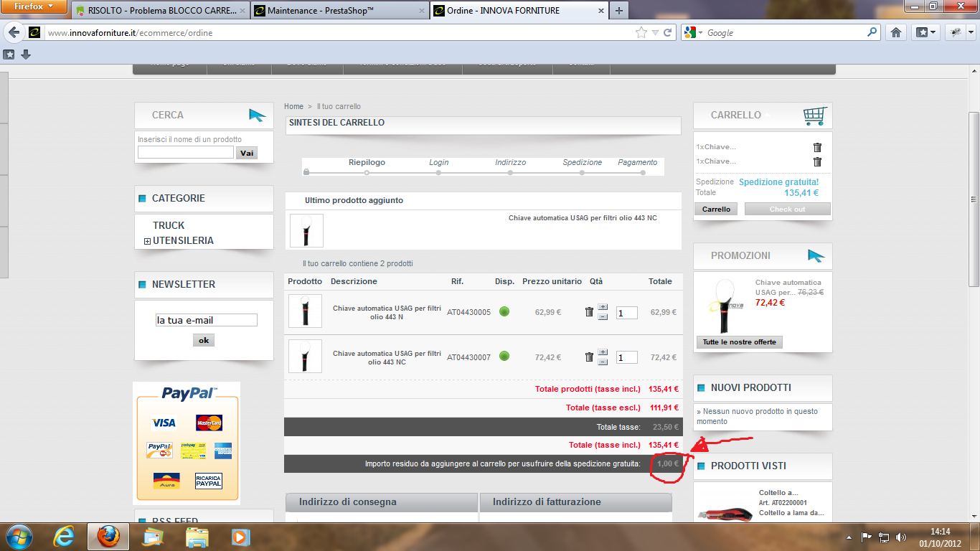Switch to the RISOLTO - Problema BLOCCO tab
980x551 pixels.
(x=160, y=11)
